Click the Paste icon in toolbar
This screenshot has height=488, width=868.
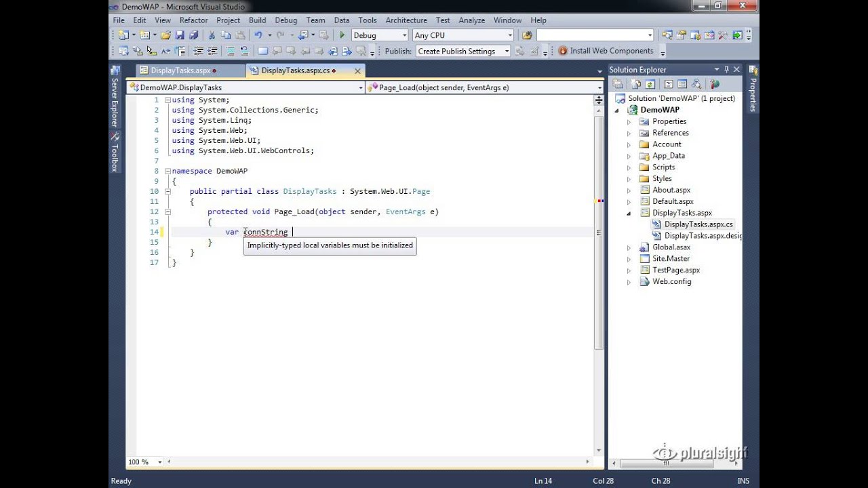pos(239,35)
